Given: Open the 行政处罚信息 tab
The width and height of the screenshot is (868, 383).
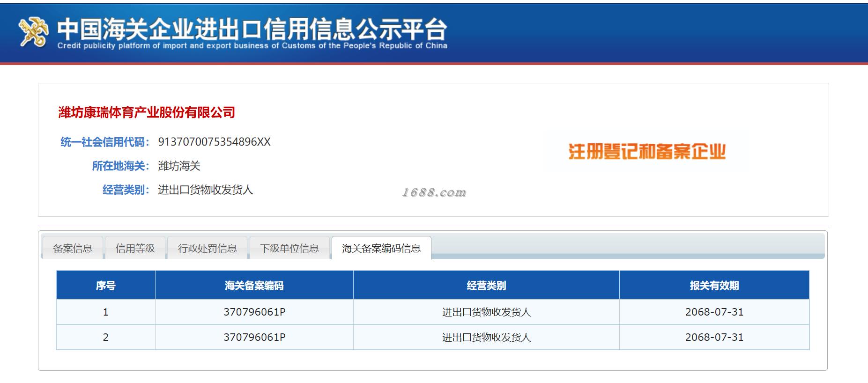Looking at the screenshot, I should pos(208,248).
